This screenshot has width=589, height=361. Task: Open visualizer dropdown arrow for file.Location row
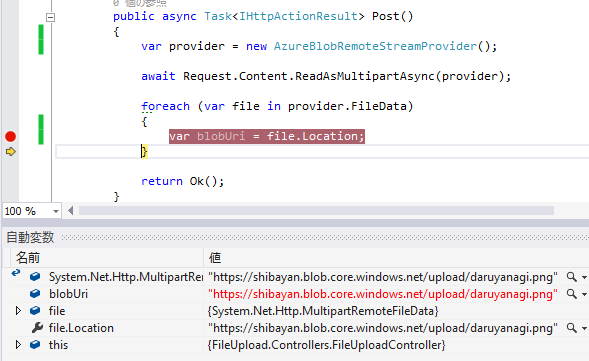click(x=584, y=329)
